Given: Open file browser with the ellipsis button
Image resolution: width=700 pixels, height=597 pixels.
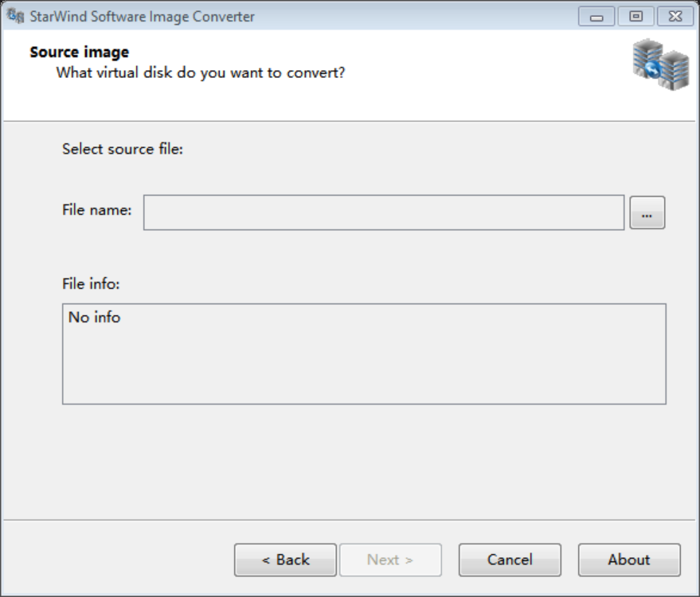Looking at the screenshot, I should coord(647,213).
